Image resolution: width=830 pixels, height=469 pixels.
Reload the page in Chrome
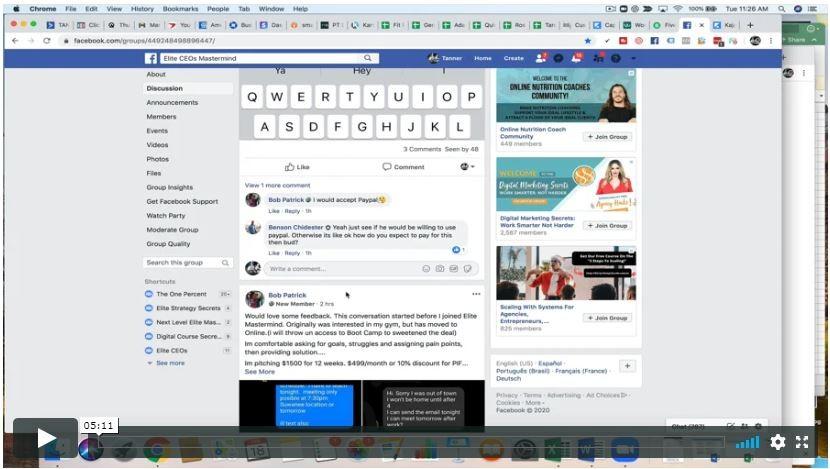click(47, 41)
